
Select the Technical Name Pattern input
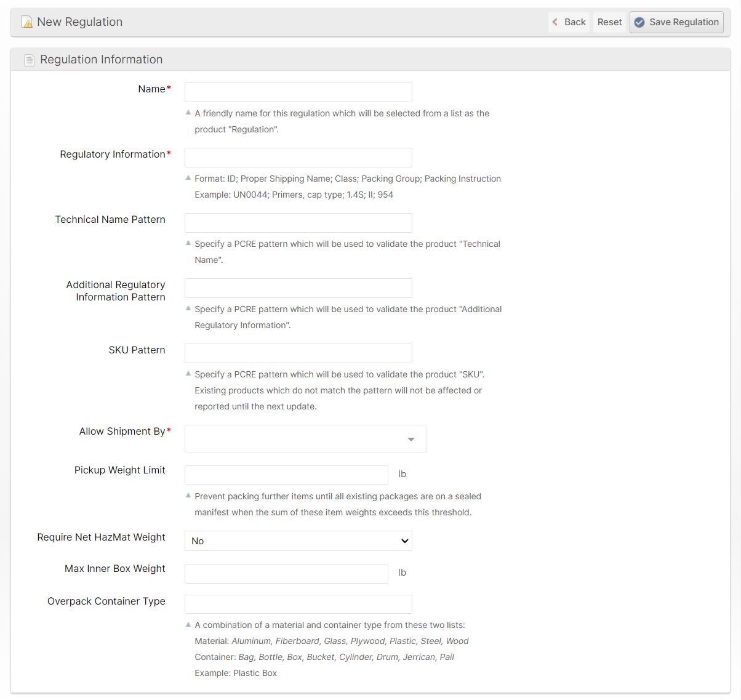click(298, 223)
